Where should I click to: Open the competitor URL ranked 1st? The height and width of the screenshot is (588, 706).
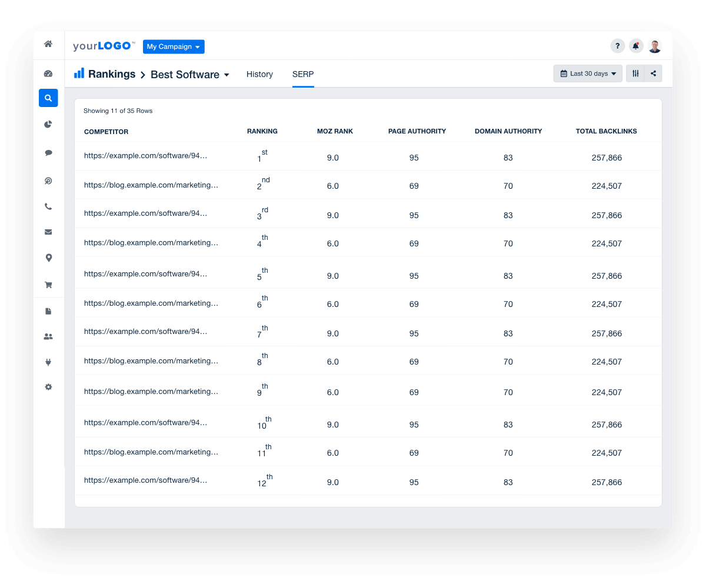click(146, 156)
